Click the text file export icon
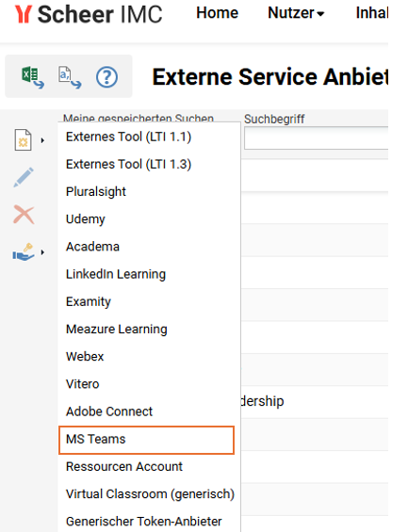The image size is (408, 532). 70,77
